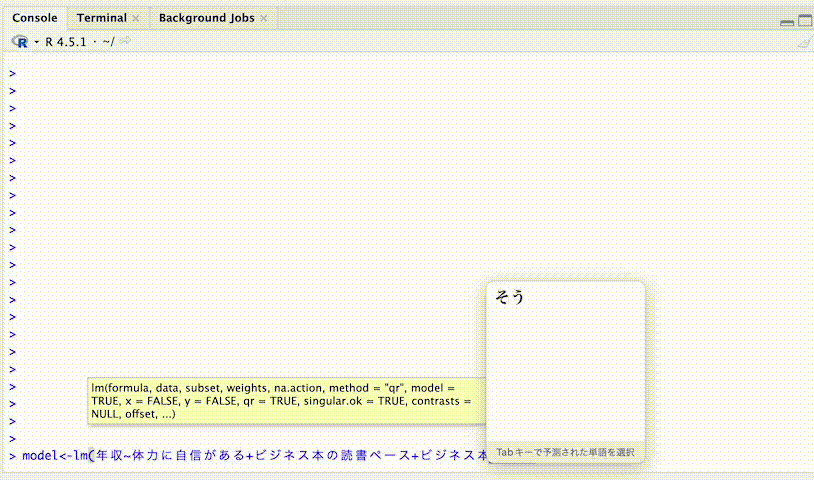Click the R 4.5.1 version label
The width and height of the screenshot is (814, 480).
coord(68,42)
